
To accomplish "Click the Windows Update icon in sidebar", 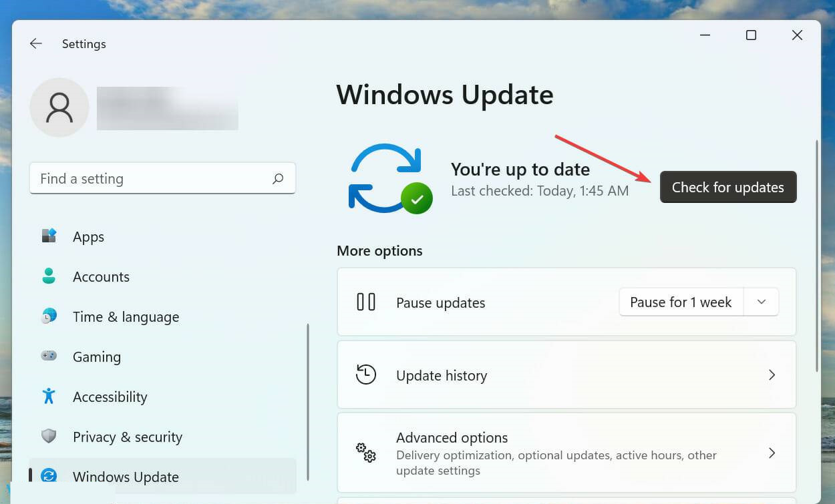I will [x=49, y=476].
